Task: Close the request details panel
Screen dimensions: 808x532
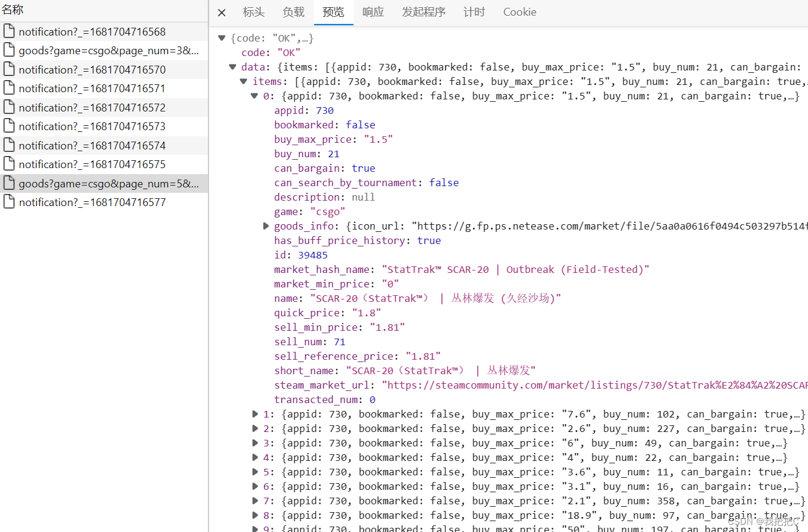Action: click(222, 13)
